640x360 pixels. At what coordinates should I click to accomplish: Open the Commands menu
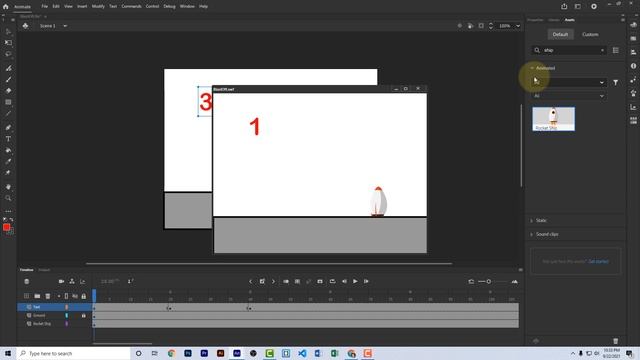coord(131,7)
